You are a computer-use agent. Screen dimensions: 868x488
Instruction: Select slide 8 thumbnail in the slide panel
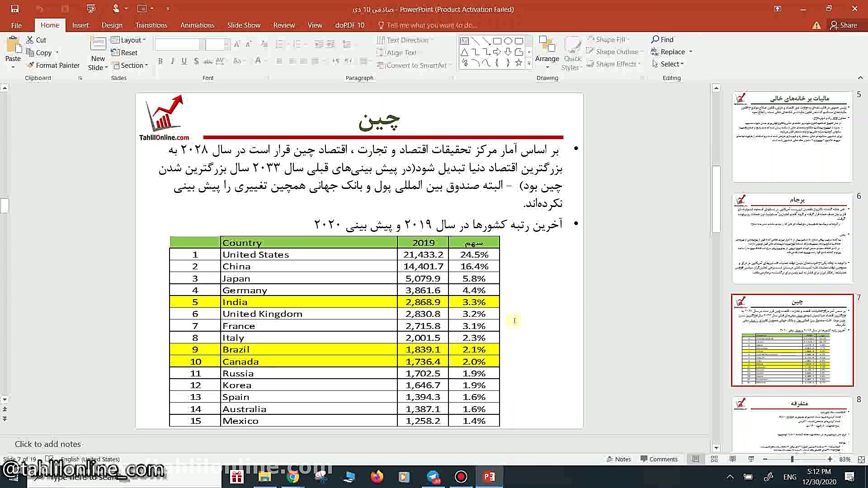tap(792, 425)
